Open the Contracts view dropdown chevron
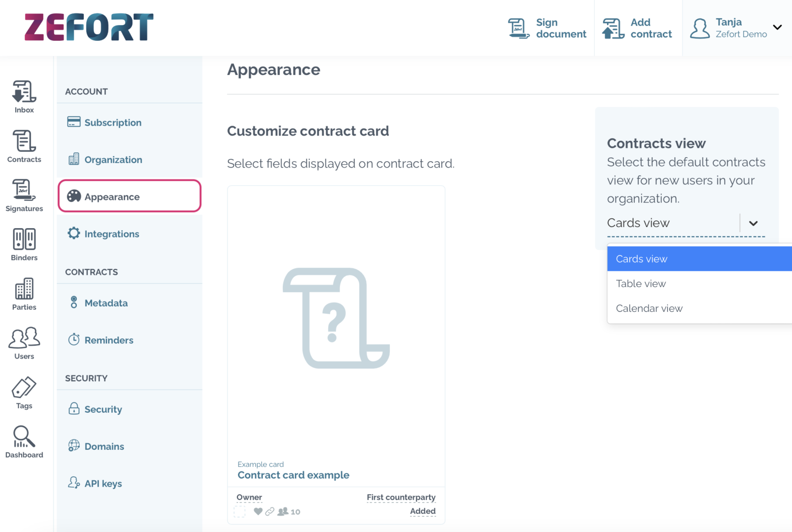Screen dimensions: 792x532 coord(754,223)
